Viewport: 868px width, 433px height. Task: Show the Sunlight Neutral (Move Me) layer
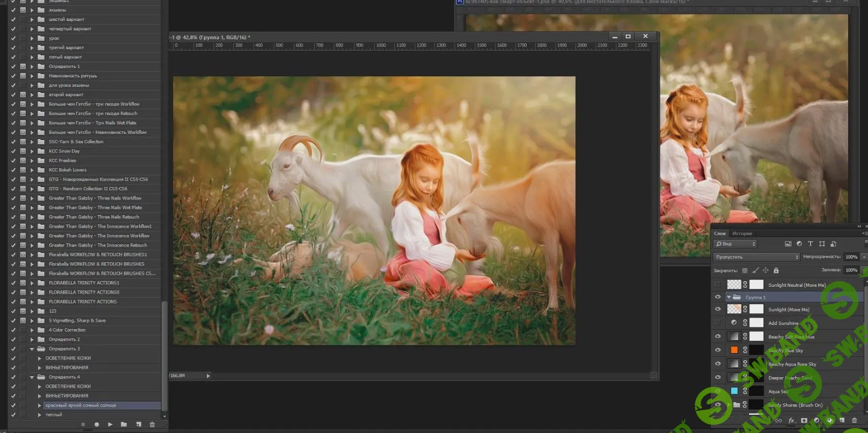[718, 285]
